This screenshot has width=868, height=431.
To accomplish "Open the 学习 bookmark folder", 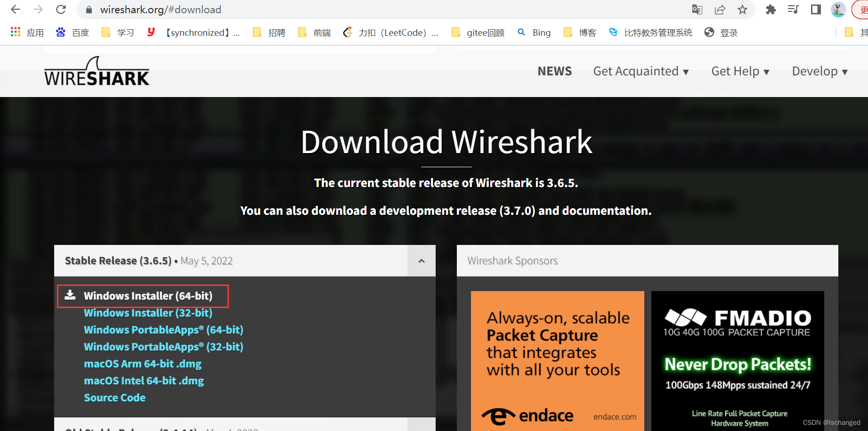I will 118,33.
